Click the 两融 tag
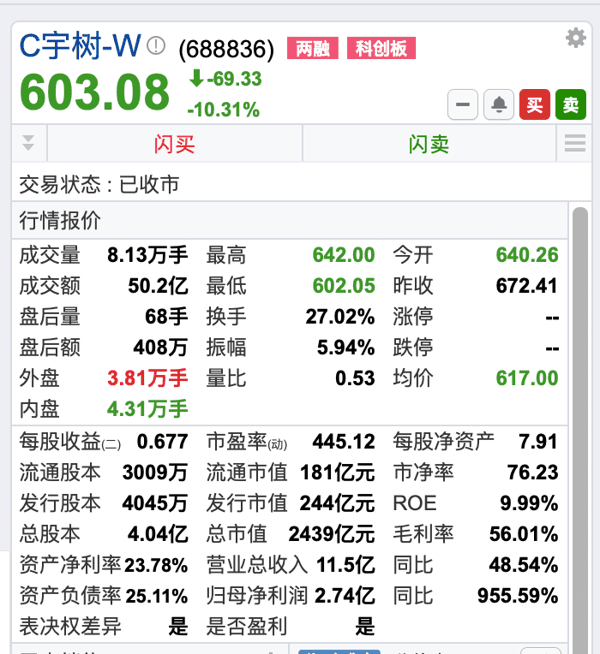 [313, 48]
